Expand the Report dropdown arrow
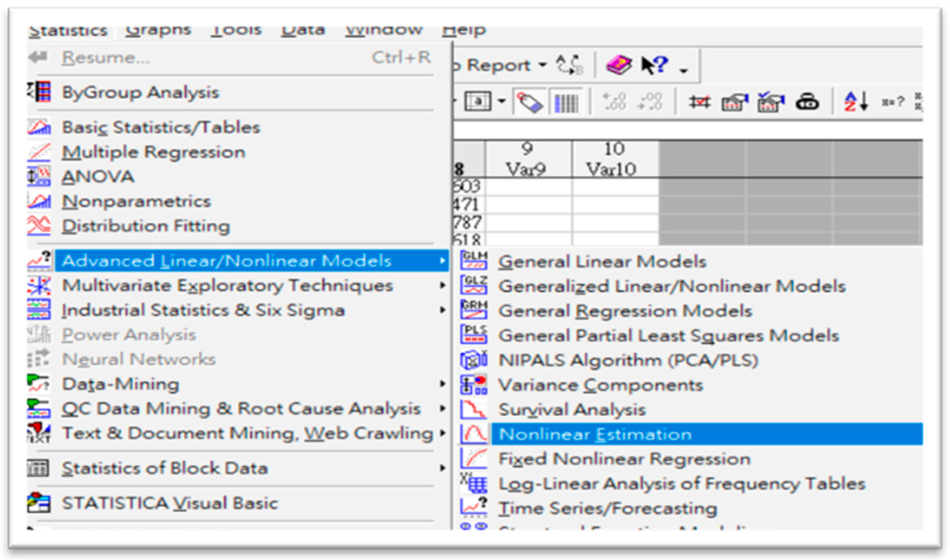Viewport: 950px width, 560px height. pos(542,65)
